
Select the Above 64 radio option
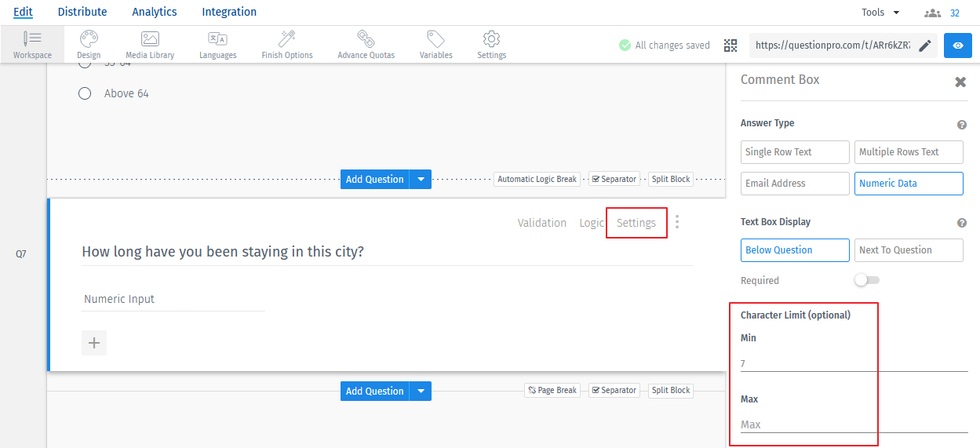[x=85, y=93]
